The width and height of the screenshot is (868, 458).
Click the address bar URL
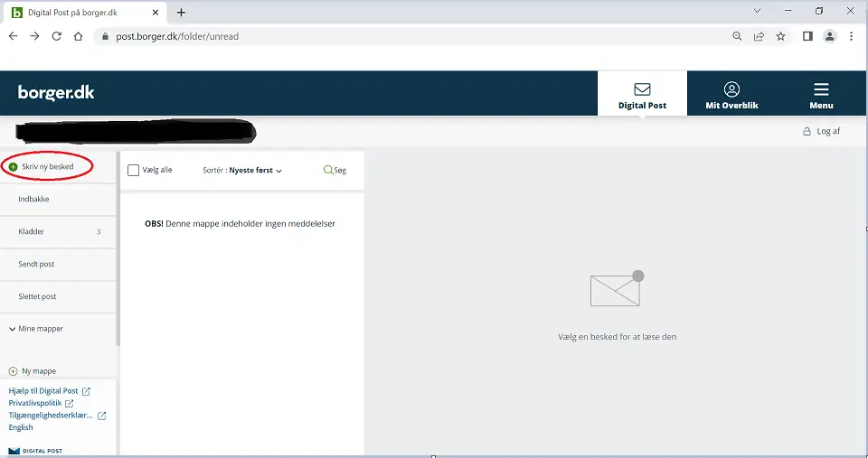point(177,36)
